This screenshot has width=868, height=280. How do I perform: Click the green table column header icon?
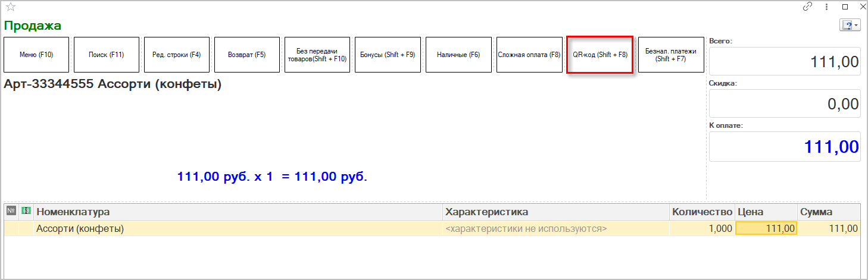pos(26,211)
